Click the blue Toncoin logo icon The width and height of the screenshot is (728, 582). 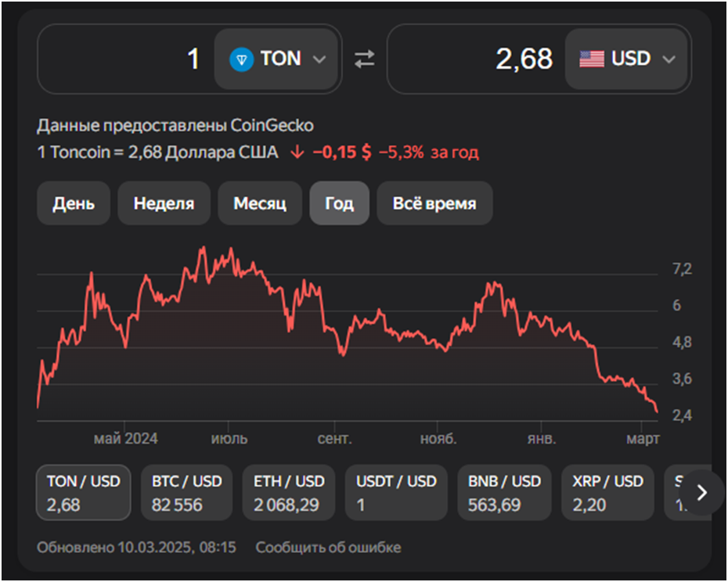[241, 59]
